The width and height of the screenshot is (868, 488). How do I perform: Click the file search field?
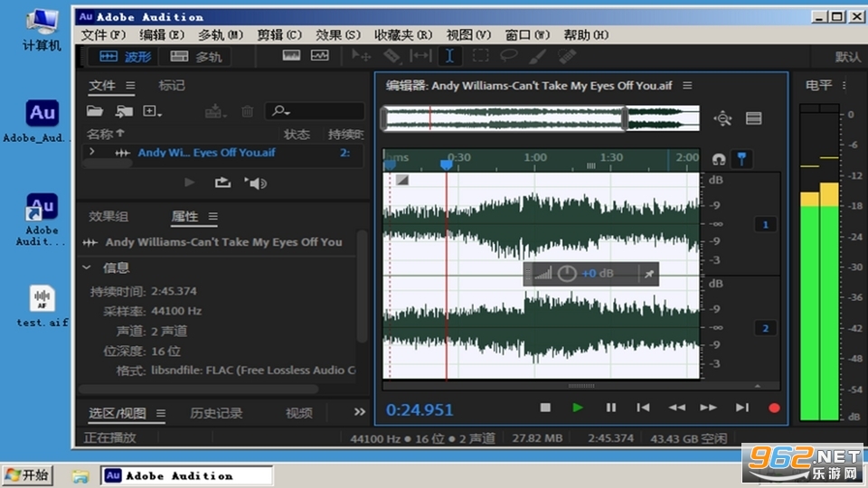pyautogui.click(x=315, y=111)
